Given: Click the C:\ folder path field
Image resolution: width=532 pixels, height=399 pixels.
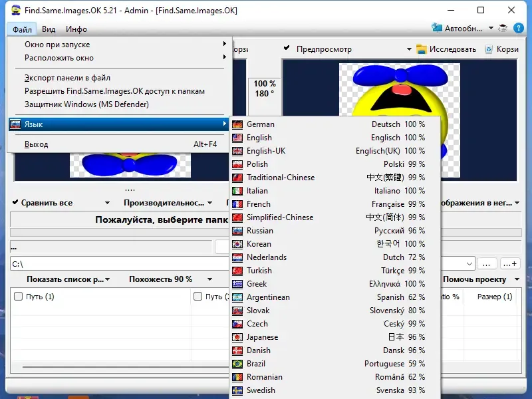Looking at the screenshot, I should pyautogui.click(x=119, y=264).
